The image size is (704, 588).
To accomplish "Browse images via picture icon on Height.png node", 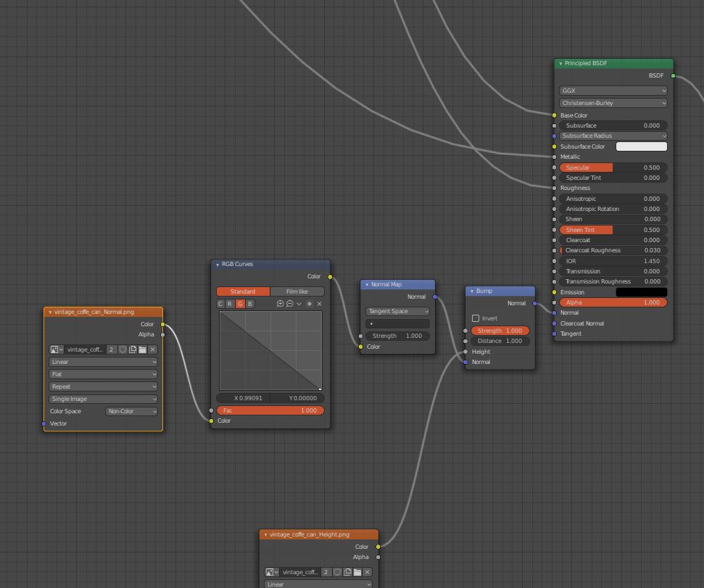I will pos(271,572).
